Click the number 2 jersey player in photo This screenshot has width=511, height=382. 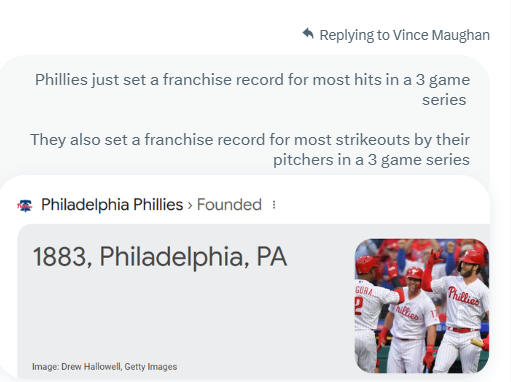point(368,310)
